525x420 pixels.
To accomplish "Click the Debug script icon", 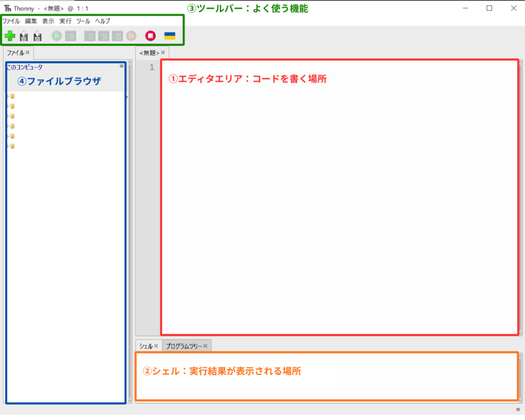I will [70, 36].
